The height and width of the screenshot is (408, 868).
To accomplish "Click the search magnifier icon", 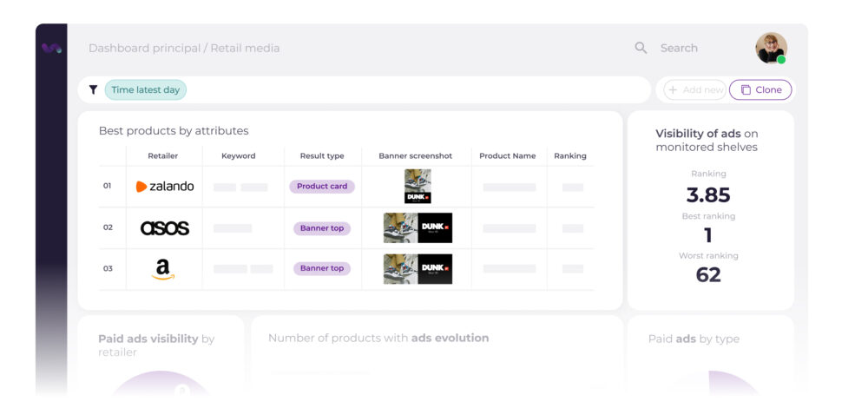I will pos(641,48).
